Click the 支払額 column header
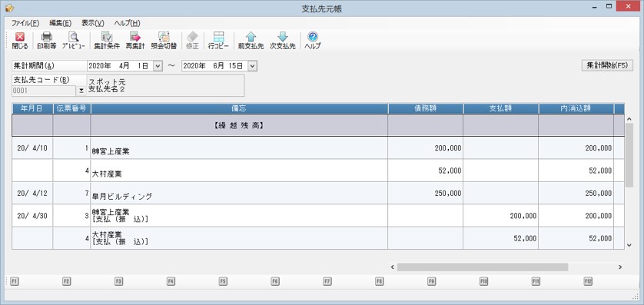 coord(501,108)
